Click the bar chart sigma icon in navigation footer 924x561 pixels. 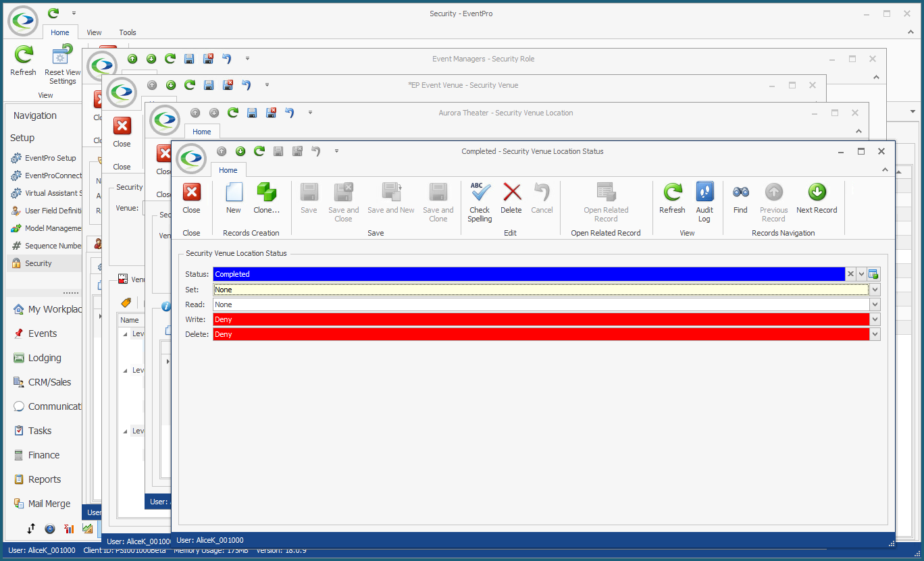(x=69, y=529)
